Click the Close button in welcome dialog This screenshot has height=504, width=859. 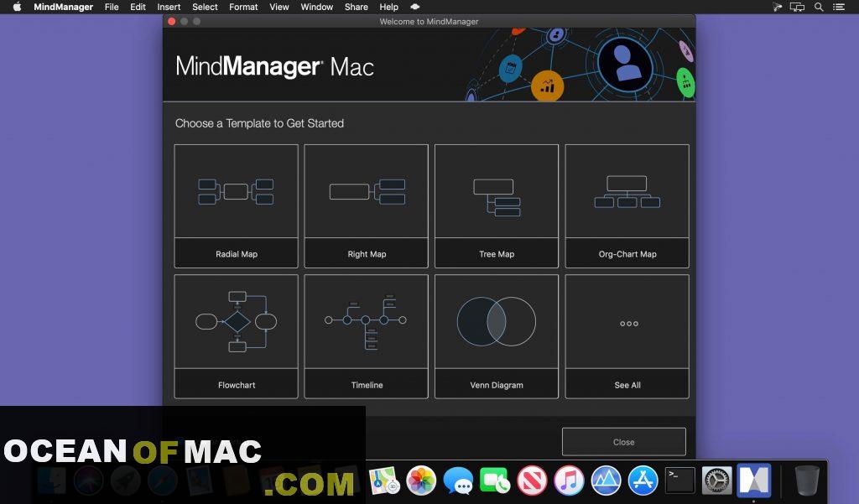pos(624,442)
